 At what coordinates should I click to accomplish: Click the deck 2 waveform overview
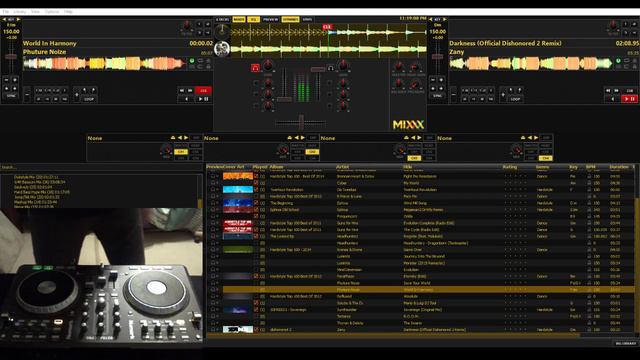531,63
